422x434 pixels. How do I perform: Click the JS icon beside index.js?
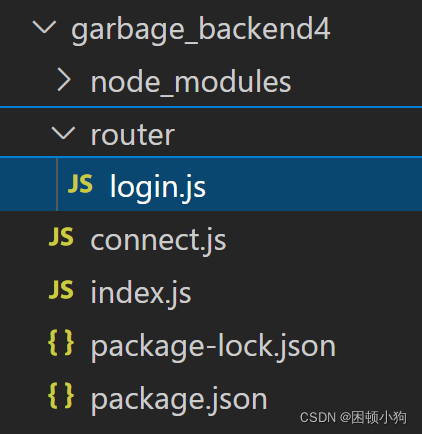pos(61,289)
